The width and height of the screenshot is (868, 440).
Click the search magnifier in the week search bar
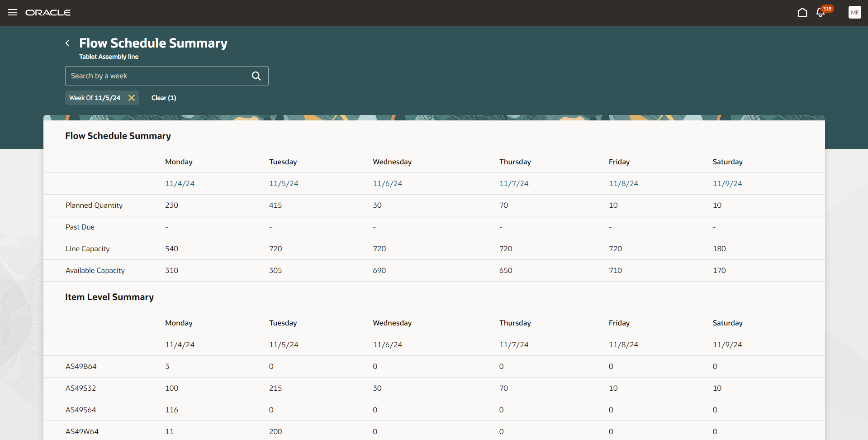point(256,76)
